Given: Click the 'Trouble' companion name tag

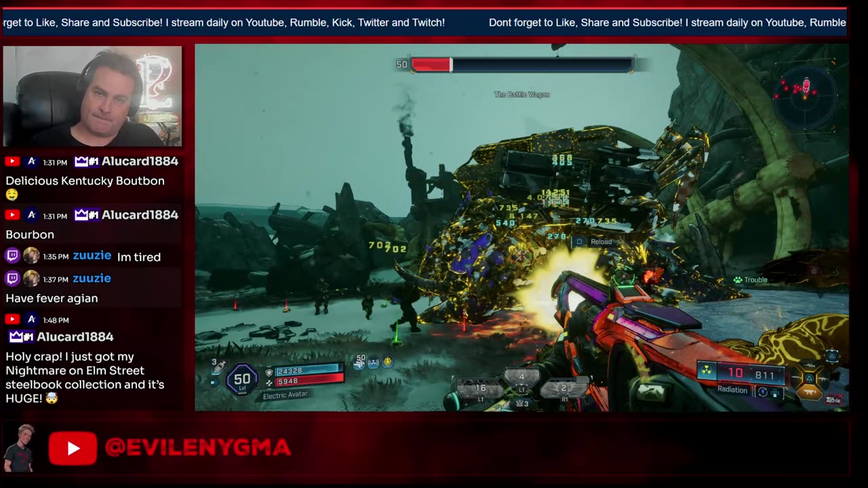Looking at the screenshot, I should (x=756, y=280).
